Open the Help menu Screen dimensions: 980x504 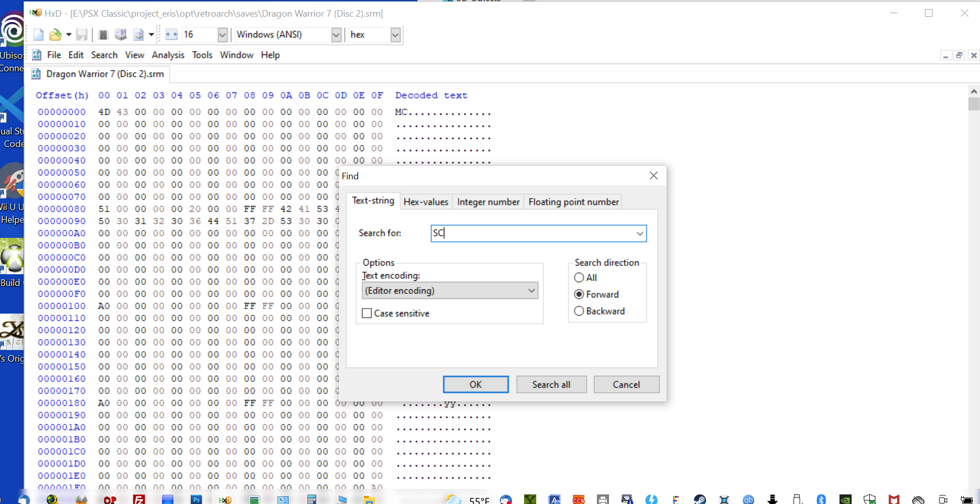(270, 55)
